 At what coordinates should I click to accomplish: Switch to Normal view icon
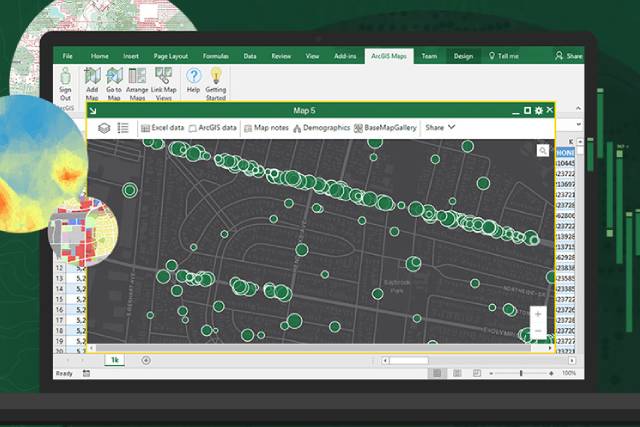point(437,373)
